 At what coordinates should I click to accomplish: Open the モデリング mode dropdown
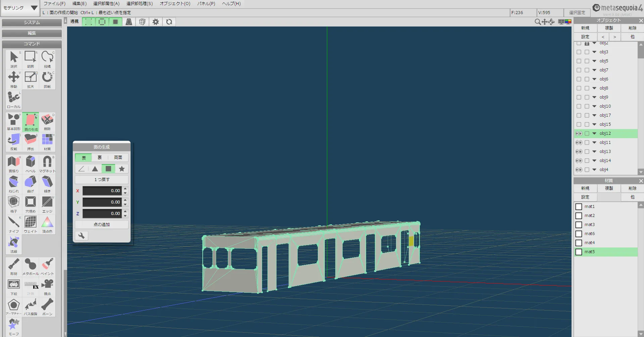tap(20, 8)
